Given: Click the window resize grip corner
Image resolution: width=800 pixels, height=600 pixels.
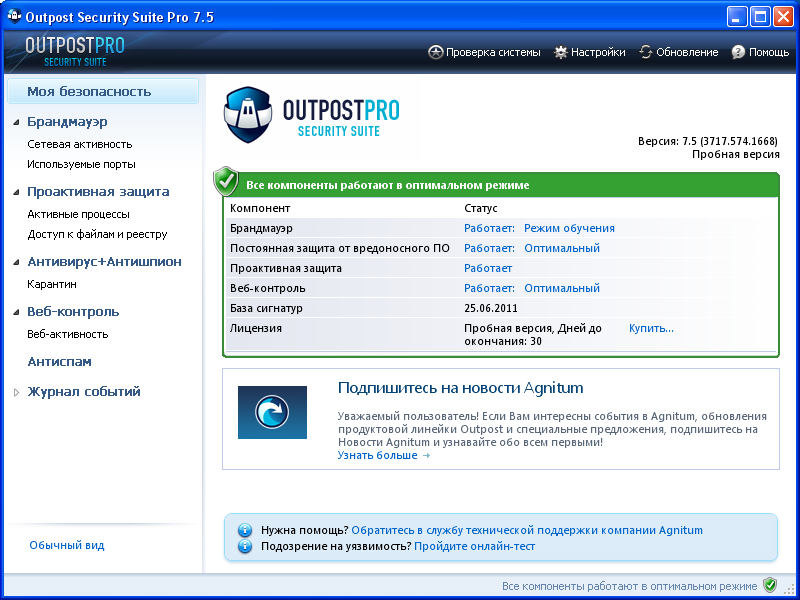Looking at the screenshot, I should coord(787,588).
